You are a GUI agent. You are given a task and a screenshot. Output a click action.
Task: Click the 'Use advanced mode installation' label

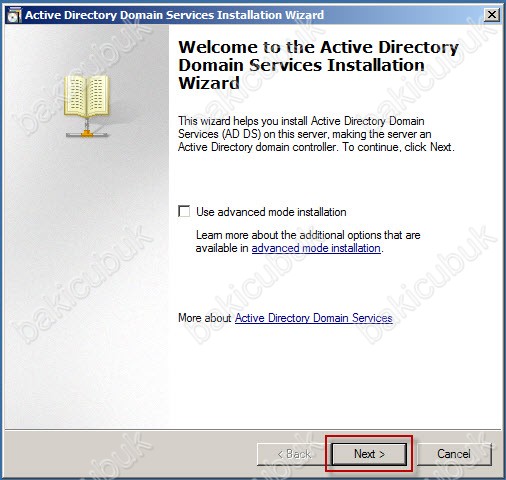tap(271, 212)
